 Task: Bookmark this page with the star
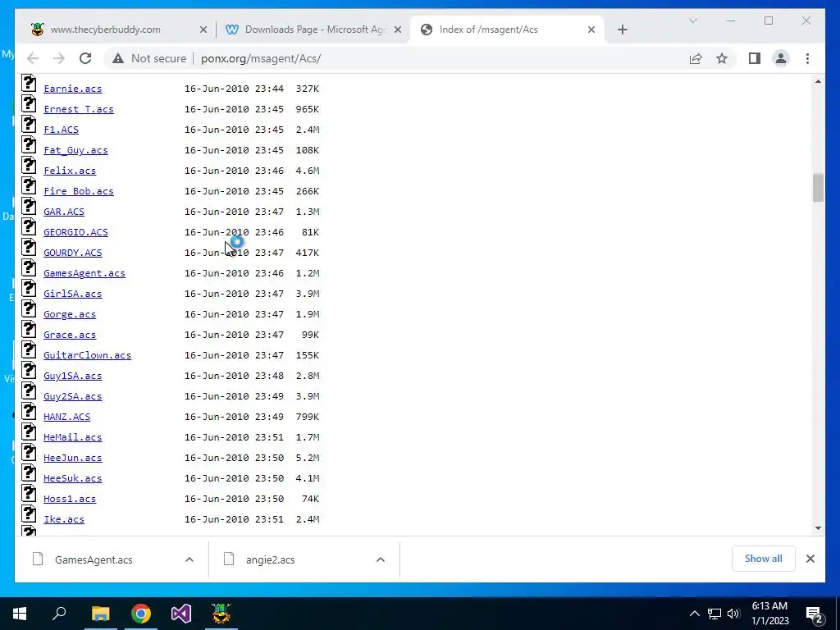click(722, 58)
